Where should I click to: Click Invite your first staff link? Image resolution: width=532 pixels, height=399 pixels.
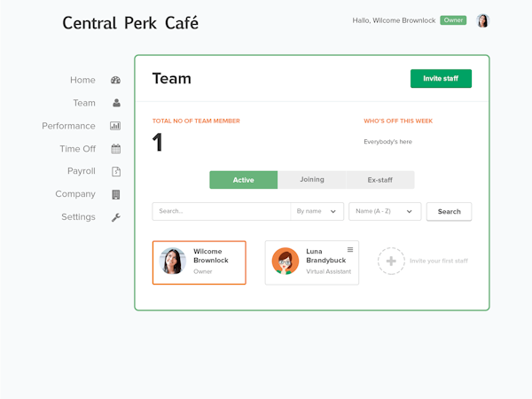(x=439, y=261)
